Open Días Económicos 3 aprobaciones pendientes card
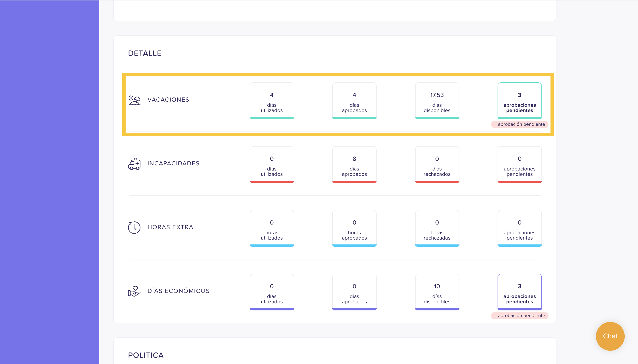This screenshot has width=638, height=364. coord(519,292)
